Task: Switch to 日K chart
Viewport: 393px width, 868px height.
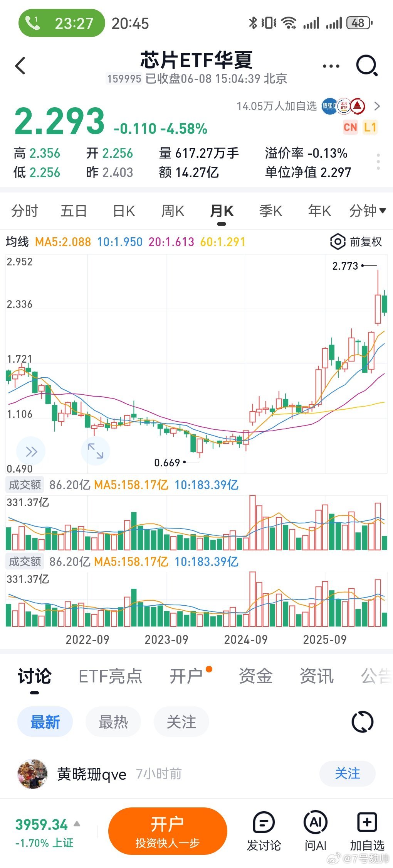Action: coord(124,211)
